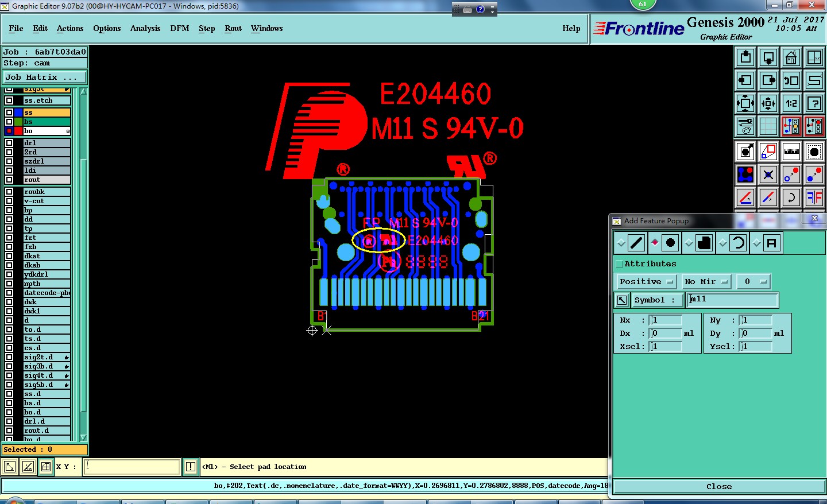Select the datecode-pbe layer row
The height and width of the screenshot is (504, 827).
[47, 293]
